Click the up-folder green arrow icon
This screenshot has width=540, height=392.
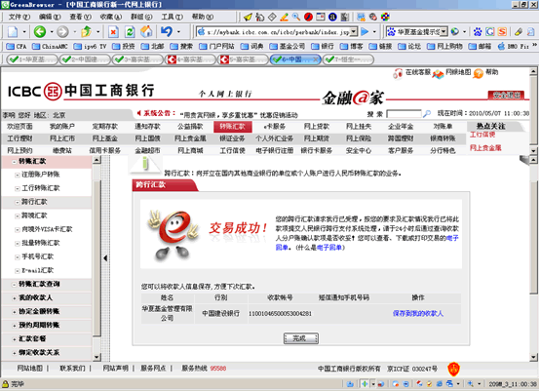pyautogui.click(x=86, y=31)
